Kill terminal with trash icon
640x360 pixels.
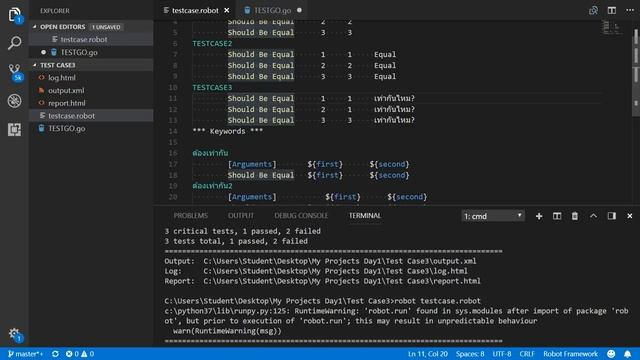[575, 216]
